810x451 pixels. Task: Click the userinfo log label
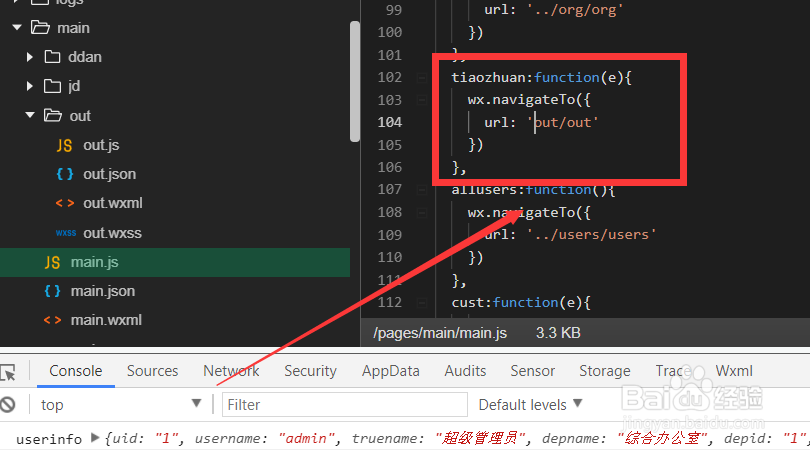tap(49, 439)
